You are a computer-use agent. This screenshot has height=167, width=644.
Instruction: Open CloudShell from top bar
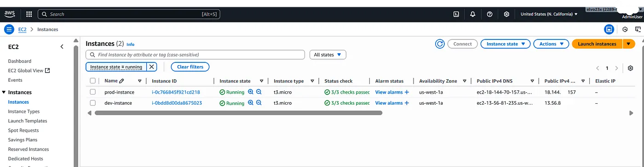456,14
